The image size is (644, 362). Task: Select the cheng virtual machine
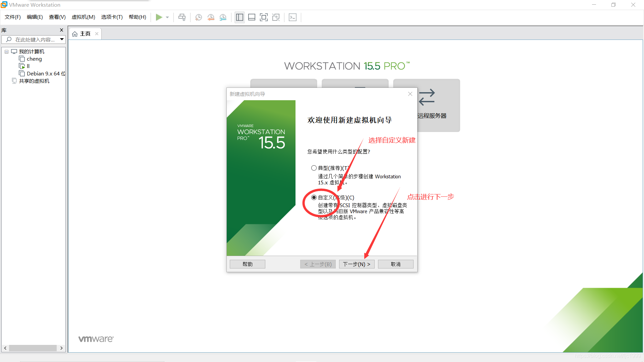(x=34, y=59)
